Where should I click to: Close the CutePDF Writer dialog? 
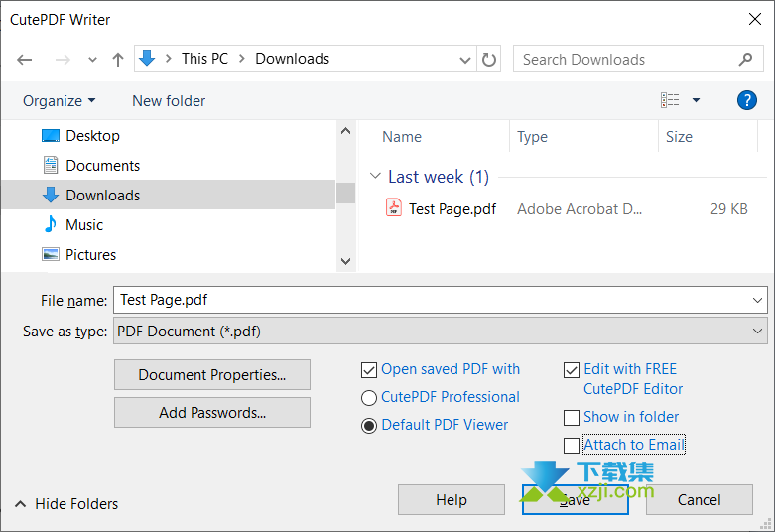(x=755, y=19)
